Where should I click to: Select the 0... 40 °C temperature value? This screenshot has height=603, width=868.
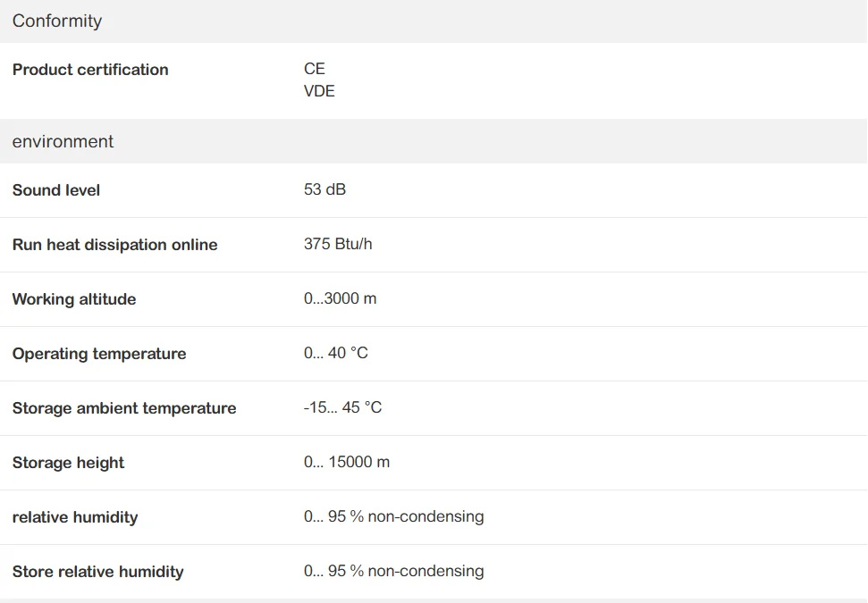[x=335, y=353]
